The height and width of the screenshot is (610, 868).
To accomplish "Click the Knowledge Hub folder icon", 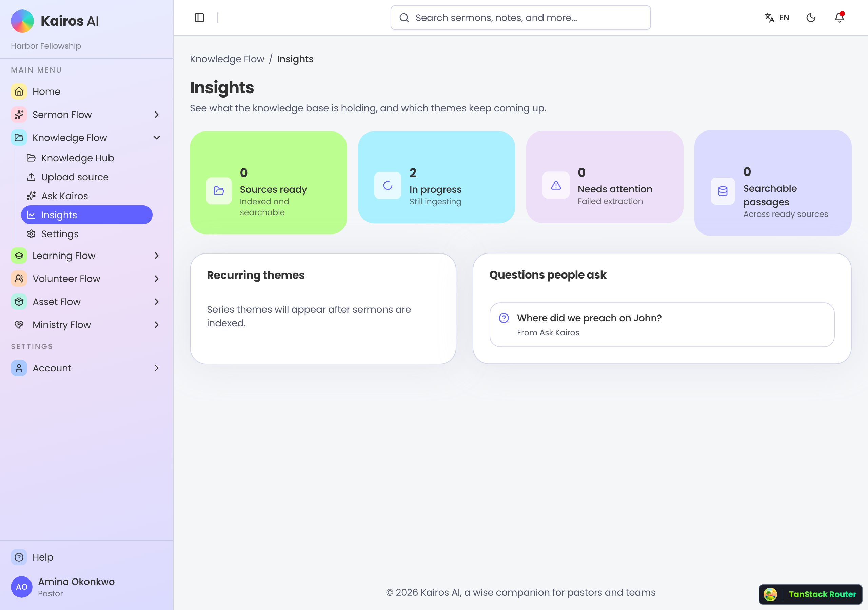I will (x=32, y=158).
